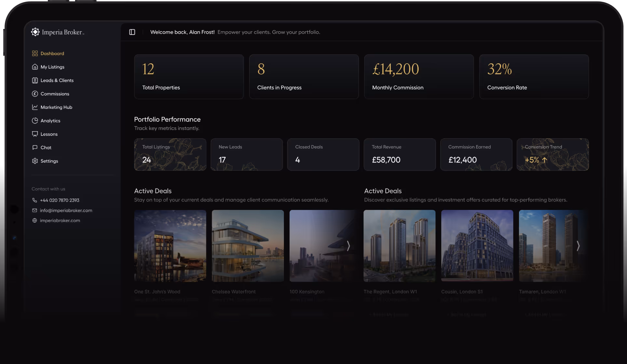View The Regent, London W1 listing image
The width and height of the screenshot is (627, 364).
coord(399,246)
